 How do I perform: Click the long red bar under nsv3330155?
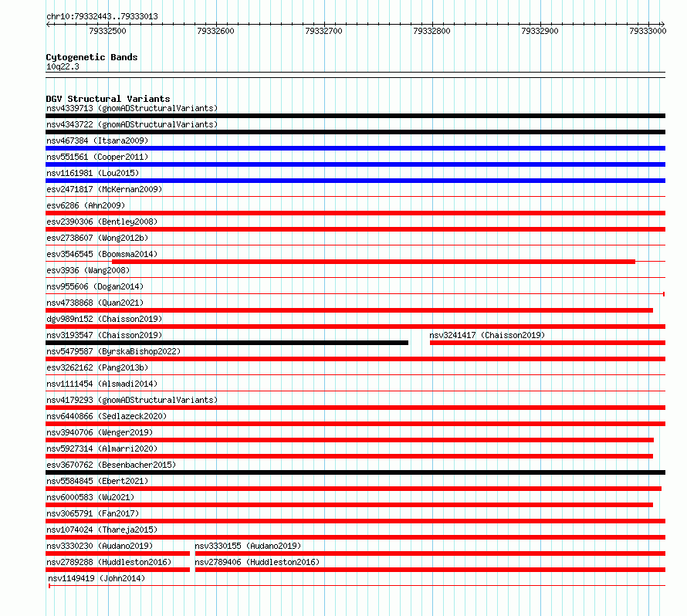coord(430,553)
